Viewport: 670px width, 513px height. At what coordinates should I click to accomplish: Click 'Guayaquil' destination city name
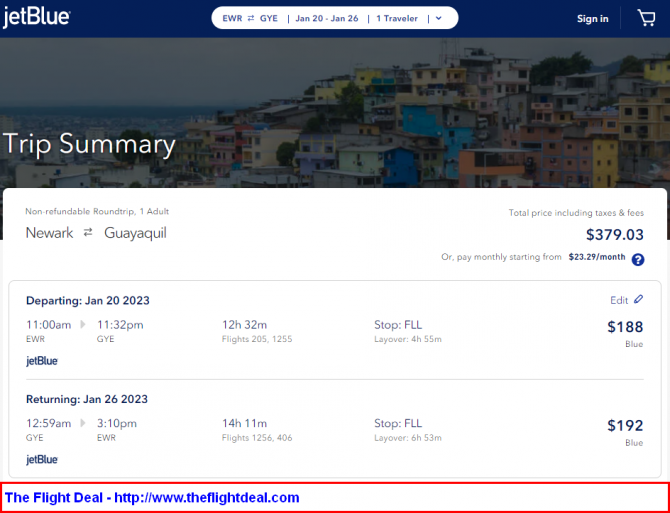(x=135, y=234)
